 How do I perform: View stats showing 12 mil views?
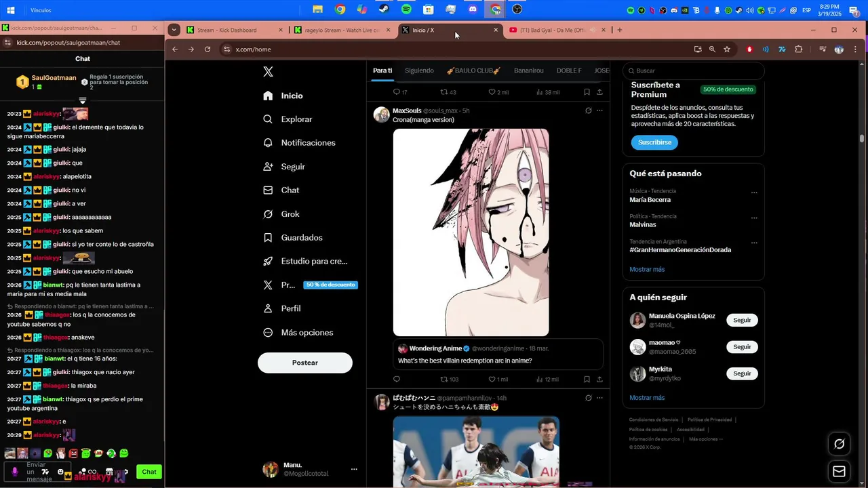pyautogui.click(x=547, y=380)
